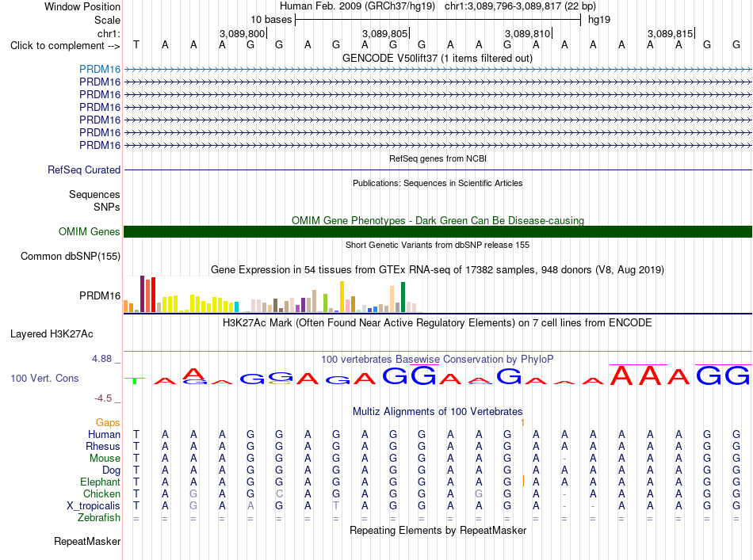Click the Scale track label

coord(107,20)
